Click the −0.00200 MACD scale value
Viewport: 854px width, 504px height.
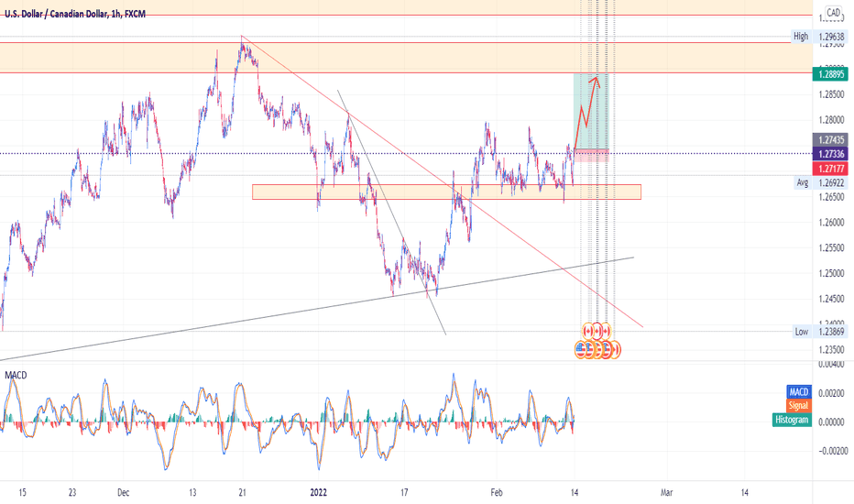pos(831,451)
